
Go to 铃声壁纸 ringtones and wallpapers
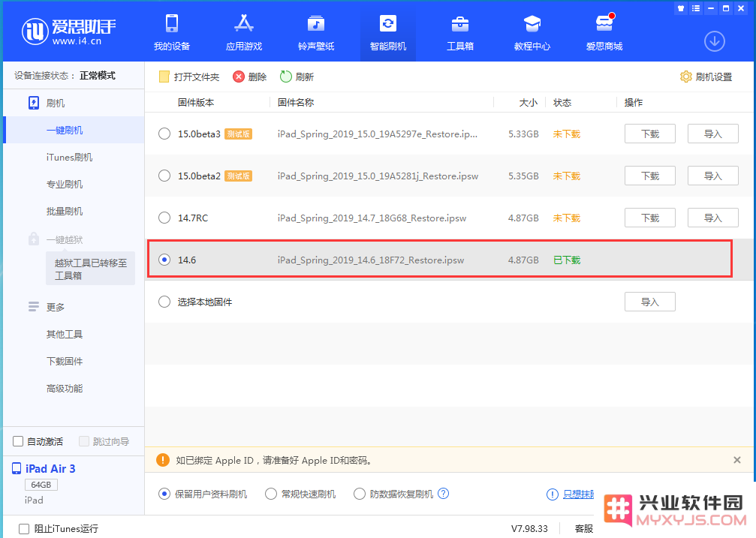316,33
